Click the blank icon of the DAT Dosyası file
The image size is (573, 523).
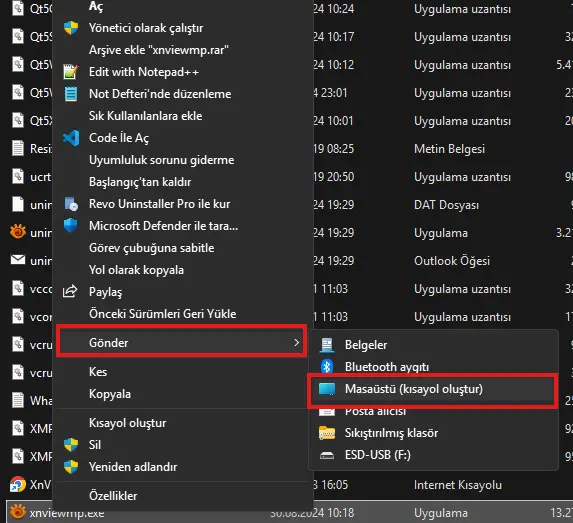coord(18,204)
